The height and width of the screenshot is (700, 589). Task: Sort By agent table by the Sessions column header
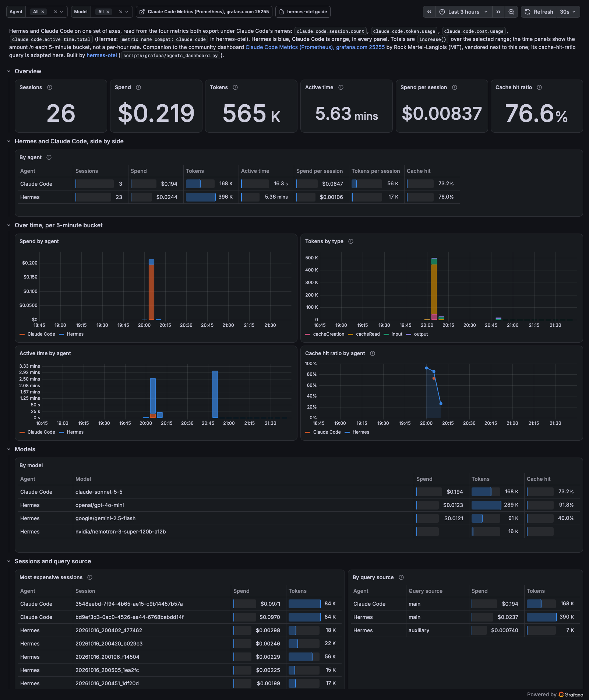[x=87, y=171]
